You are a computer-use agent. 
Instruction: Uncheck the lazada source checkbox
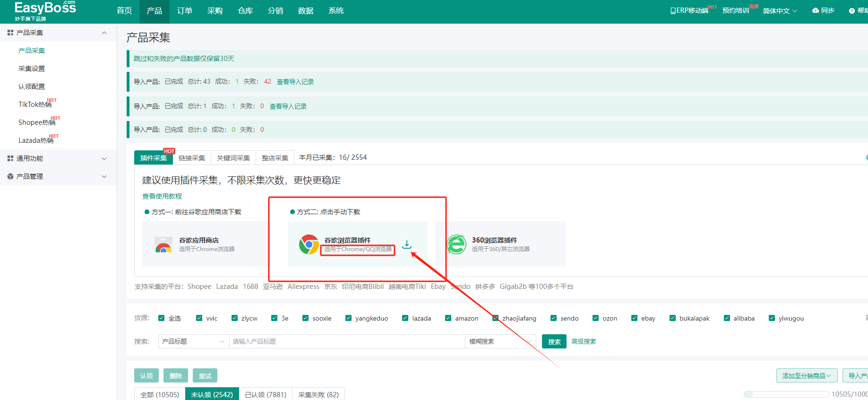coord(405,318)
